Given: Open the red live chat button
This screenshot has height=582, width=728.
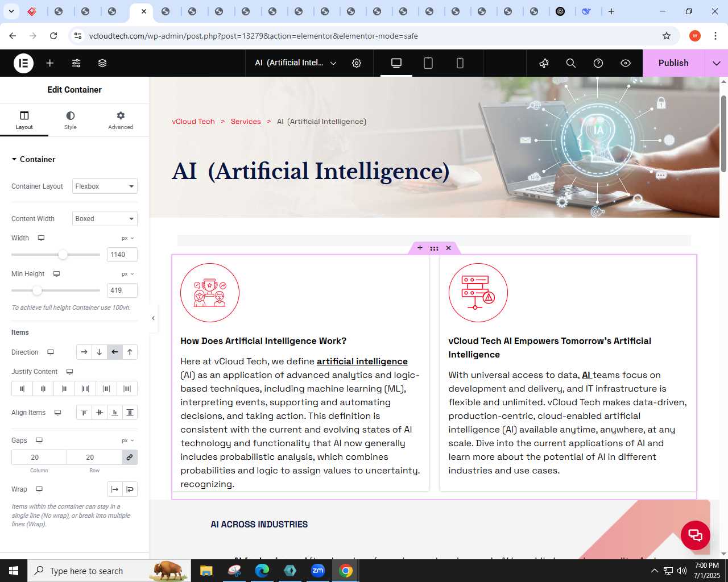Looking at the screenshot, I should click(x=695, y=535).
